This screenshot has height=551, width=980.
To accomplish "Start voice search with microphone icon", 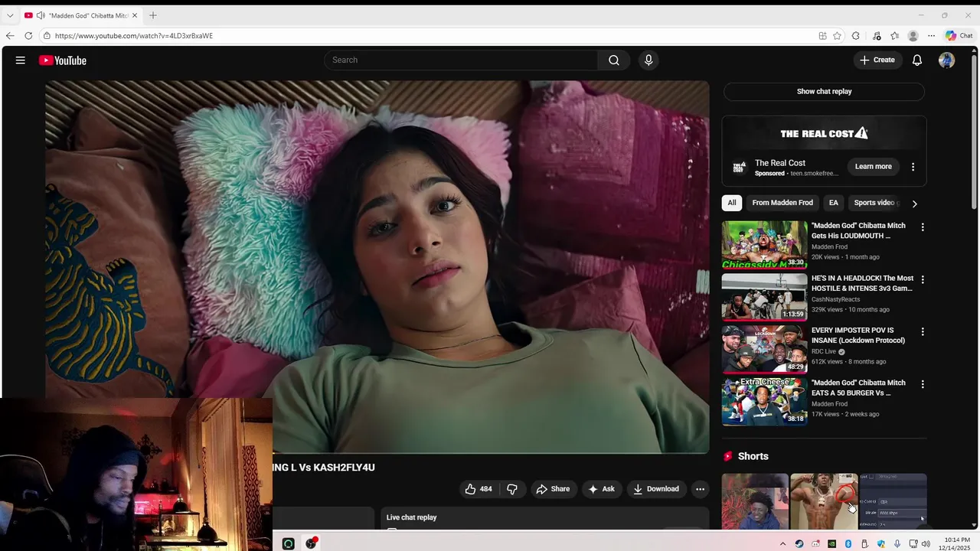I will click(x=648, y=60).
